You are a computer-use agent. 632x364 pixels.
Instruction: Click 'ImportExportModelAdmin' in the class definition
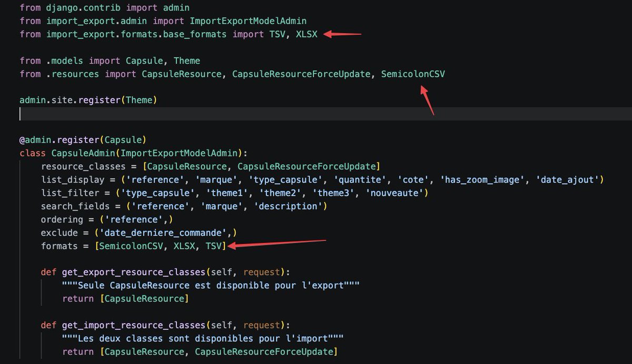pyautogui.click(x=179, y=153)
